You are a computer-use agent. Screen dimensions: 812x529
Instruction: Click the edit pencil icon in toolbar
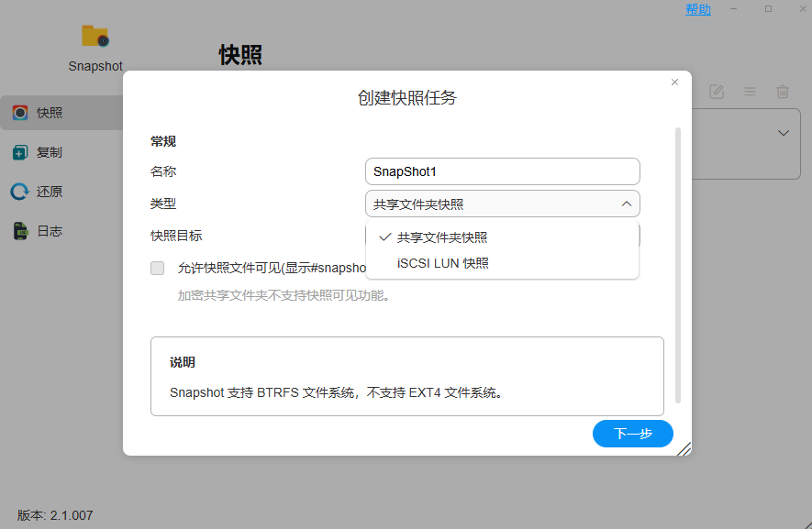[717, 92]
